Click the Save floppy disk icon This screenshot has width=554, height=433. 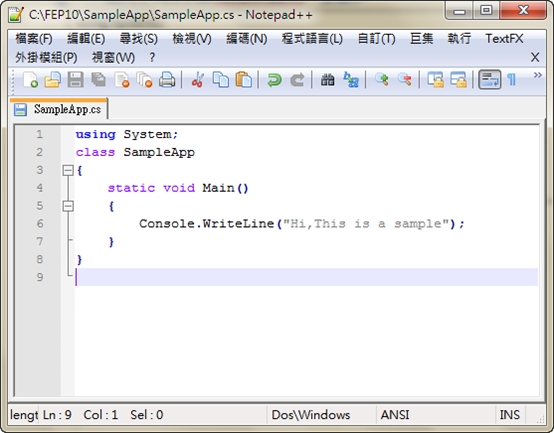(75, 79)
